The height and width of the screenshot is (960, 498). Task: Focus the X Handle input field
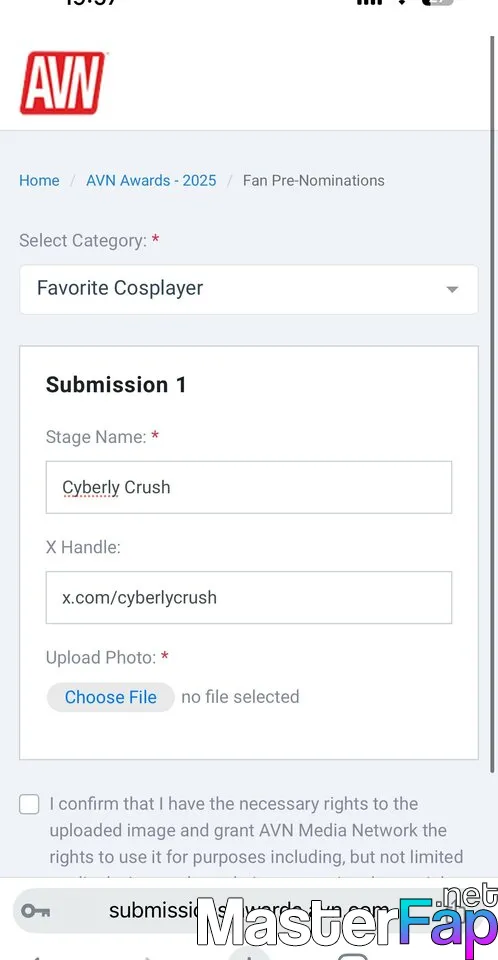click(x=249, y=598)
